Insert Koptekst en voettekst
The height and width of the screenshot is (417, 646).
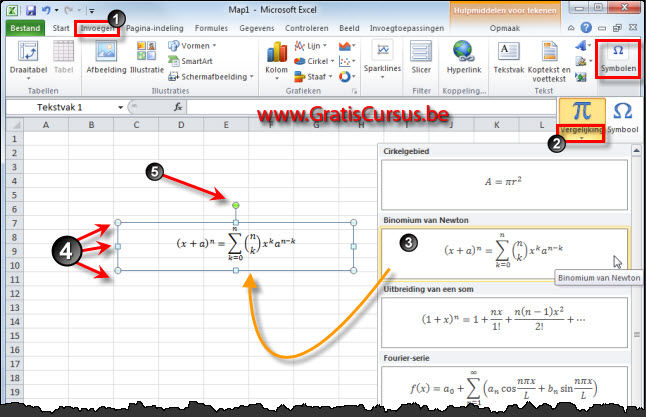point(549,61)
